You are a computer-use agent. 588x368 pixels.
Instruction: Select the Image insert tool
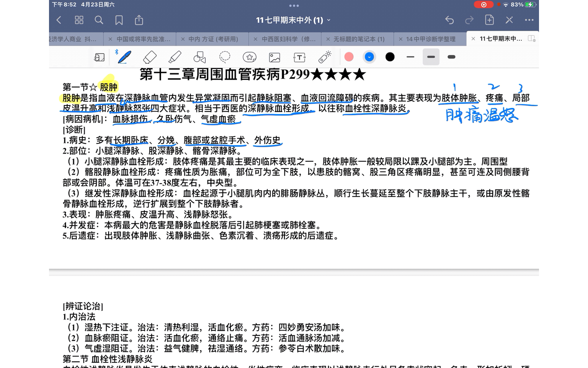[274, 58]
